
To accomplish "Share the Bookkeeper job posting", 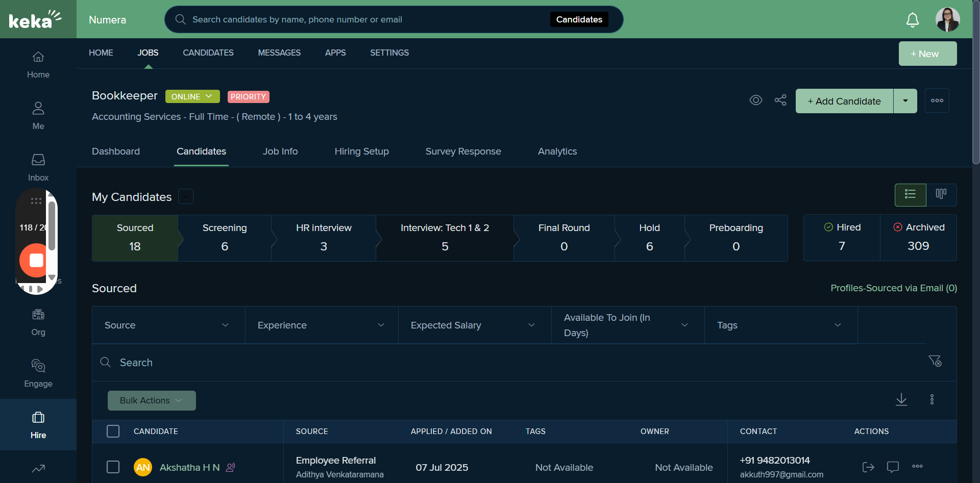I will 780,100.
